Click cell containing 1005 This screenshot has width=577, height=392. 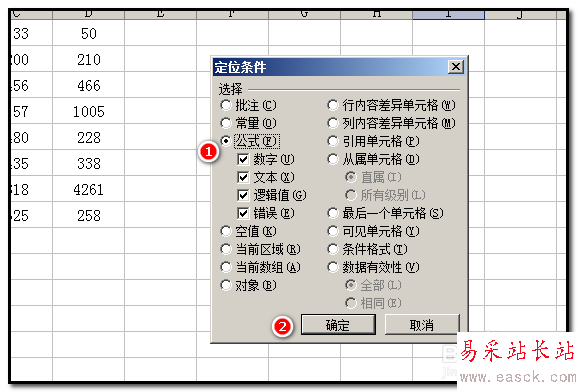click(88, 112)
